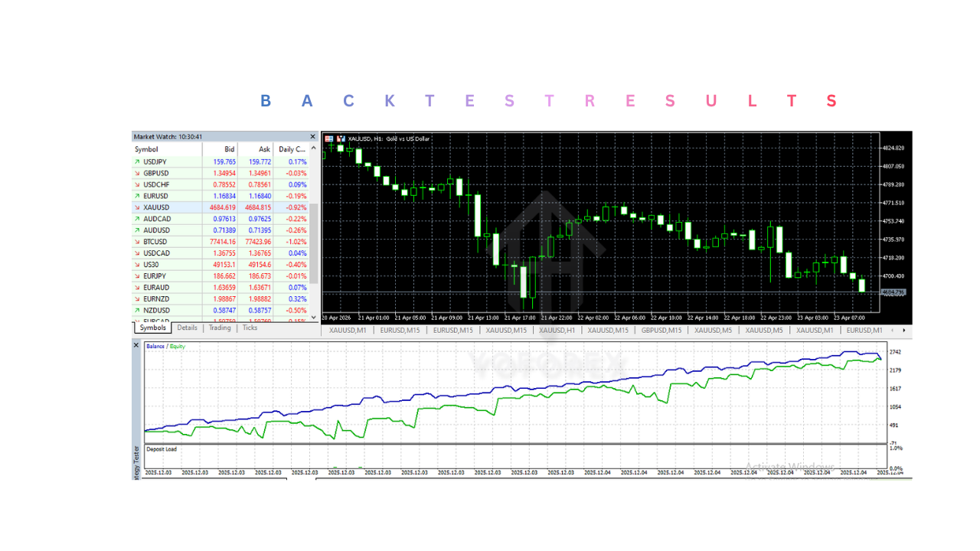Open the GBPUSD,M15 chart tab
The image size is (980, 551).
(661, 331)
